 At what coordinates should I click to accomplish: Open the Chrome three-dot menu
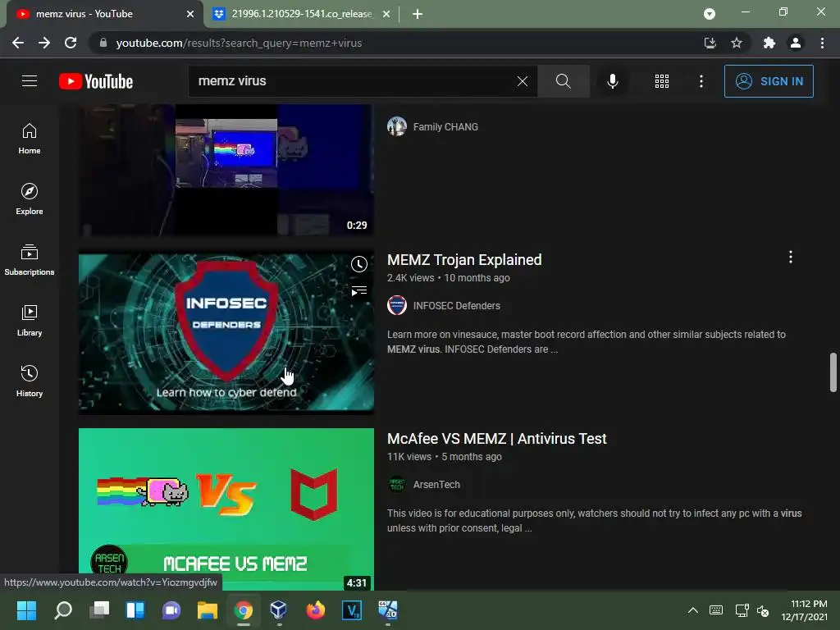(822, 43)
